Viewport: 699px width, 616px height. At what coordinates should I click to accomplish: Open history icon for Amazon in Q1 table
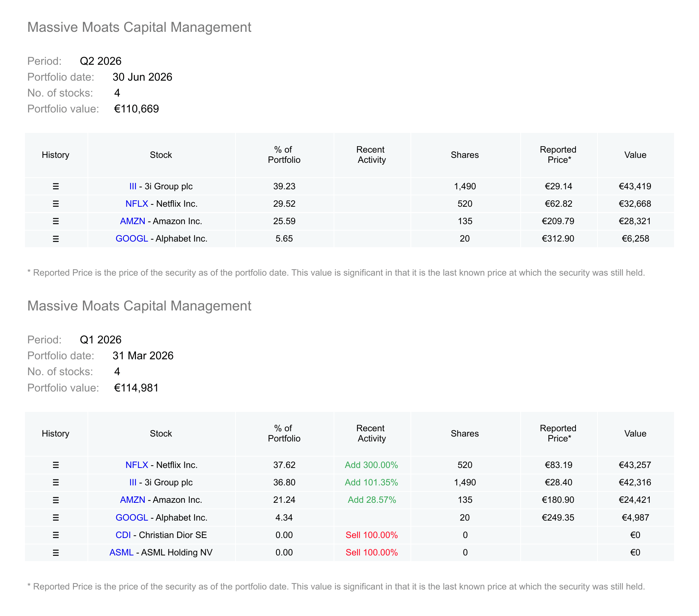click(x=56, y=500)
